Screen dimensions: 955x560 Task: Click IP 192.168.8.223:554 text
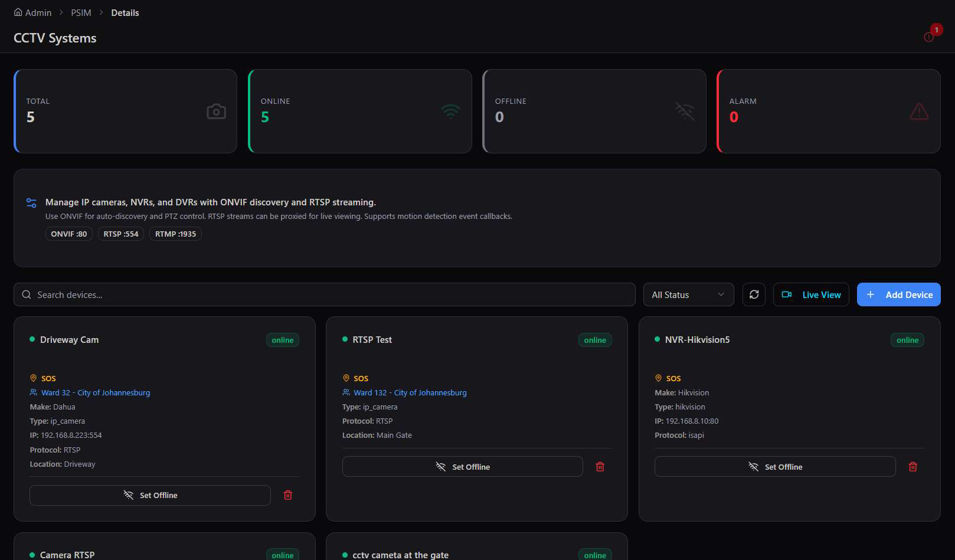point(66,435)
